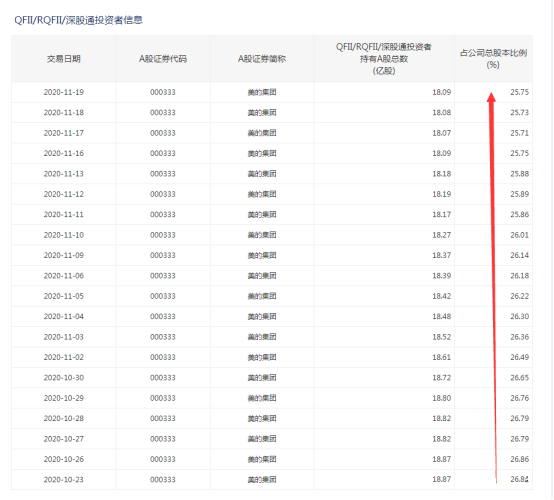Click the 占公司总股本比例 column header
Image resolution: width=554 pixels, height=500 pixels.
493,59
